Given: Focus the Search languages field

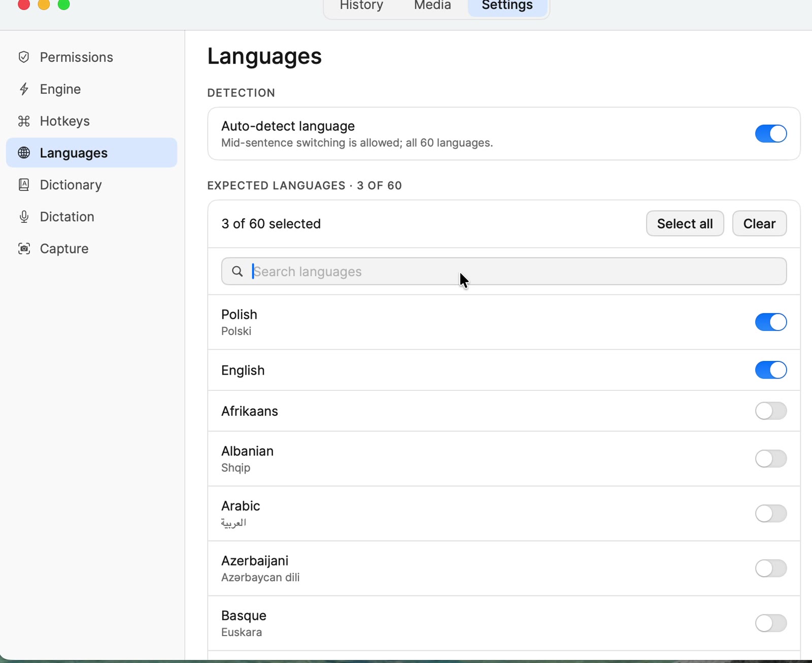Looking at the screenshot, I should tap(504, 272).
